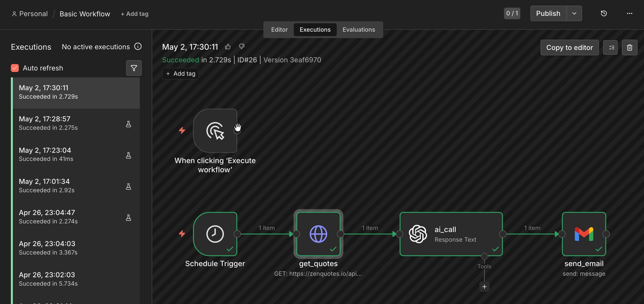Expand the Publish dropdown arrow
The height and width of the screenshot is (304, 644).
pyautogui.click(x=574, y=14)
